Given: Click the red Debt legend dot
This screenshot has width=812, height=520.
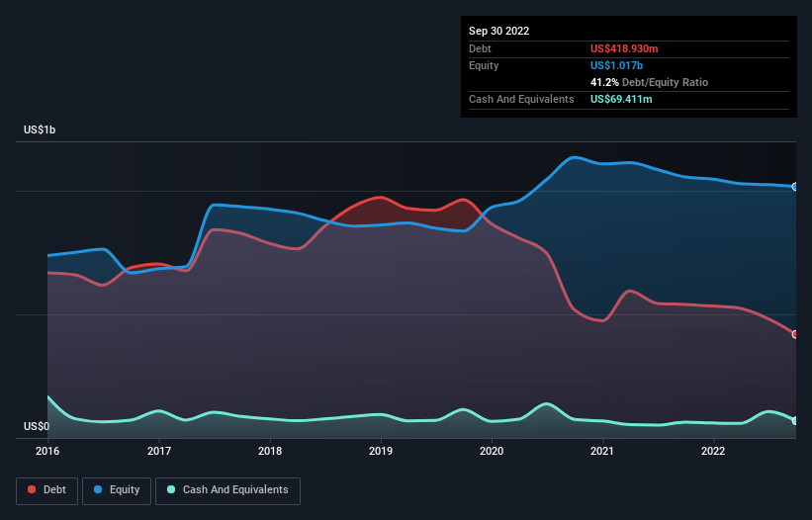Looking at the screenshot, I should tap(32, 489).
